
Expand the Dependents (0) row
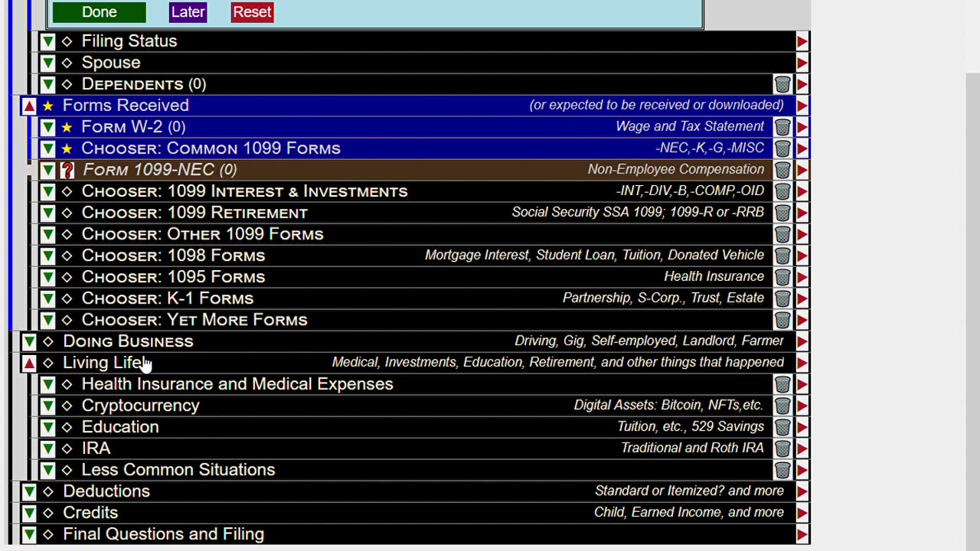[x=47, y=84]
